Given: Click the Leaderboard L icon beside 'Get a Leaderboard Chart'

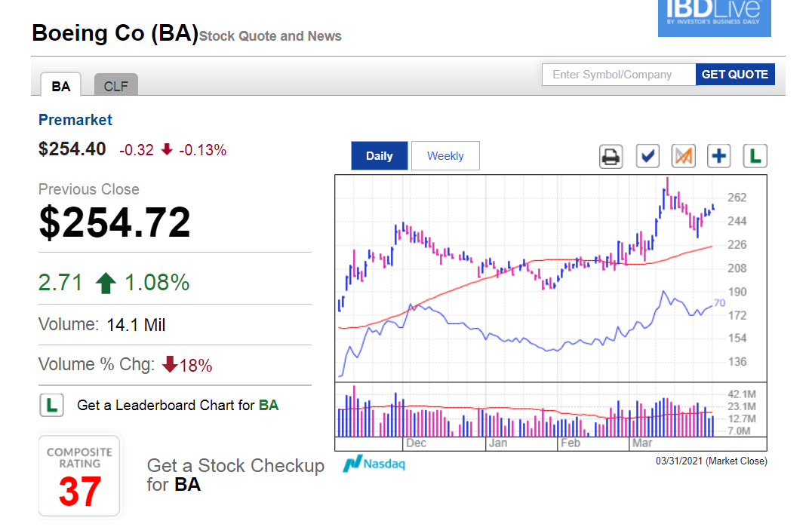Looking at the screenshot, I should (52, 405).
